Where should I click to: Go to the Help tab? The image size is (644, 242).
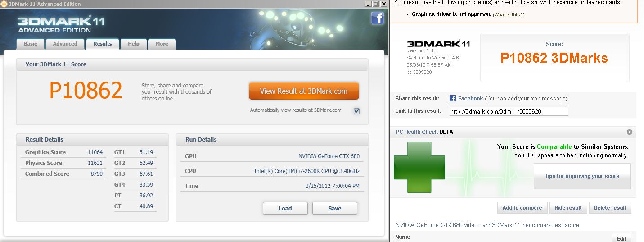coord(134,44)
